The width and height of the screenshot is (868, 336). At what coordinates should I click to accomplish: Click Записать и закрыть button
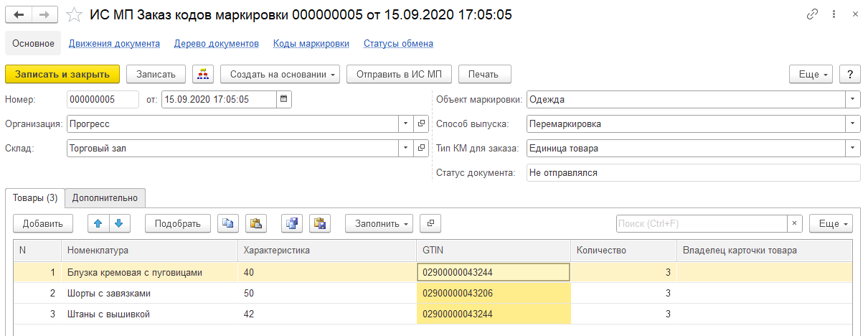pos(62,74)
